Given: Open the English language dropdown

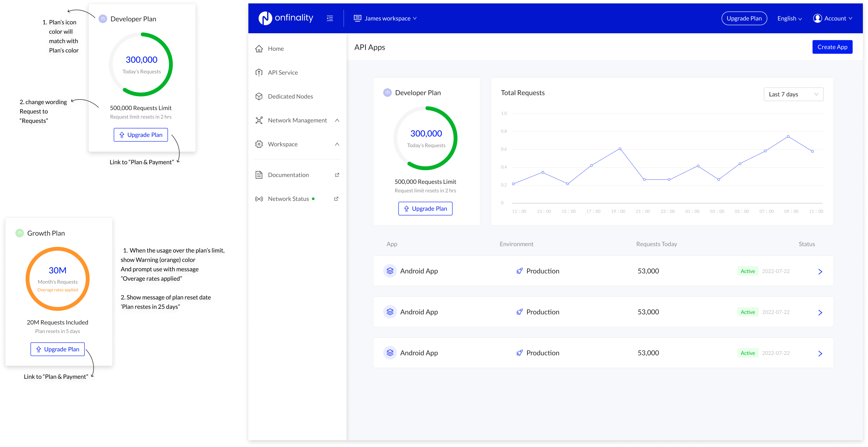Looking at the screenshot, I should 789,18.
